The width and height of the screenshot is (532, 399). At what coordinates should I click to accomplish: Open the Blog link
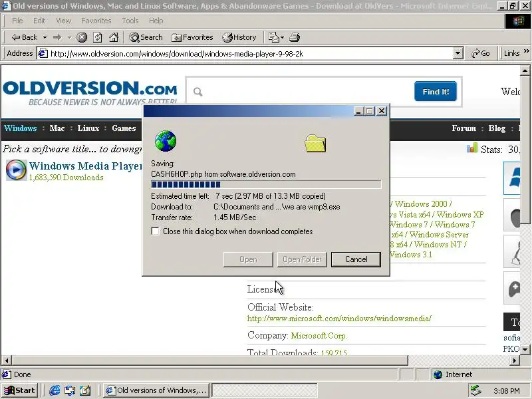tap(497, 128)
